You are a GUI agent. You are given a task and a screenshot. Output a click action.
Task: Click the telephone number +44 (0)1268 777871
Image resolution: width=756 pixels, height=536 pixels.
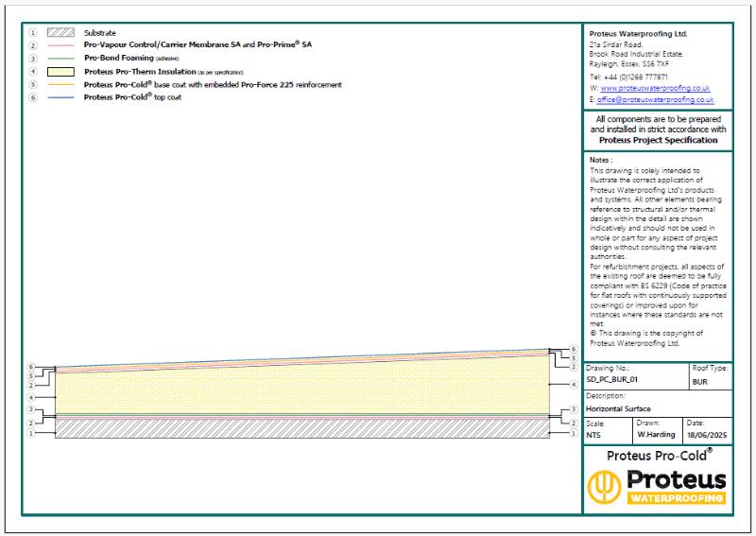click(635, 78)
